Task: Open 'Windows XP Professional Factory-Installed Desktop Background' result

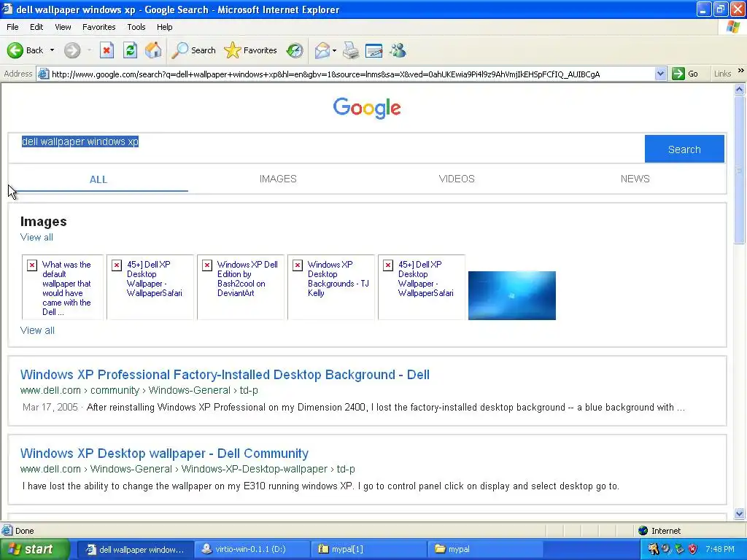Action: pos(225,375)
